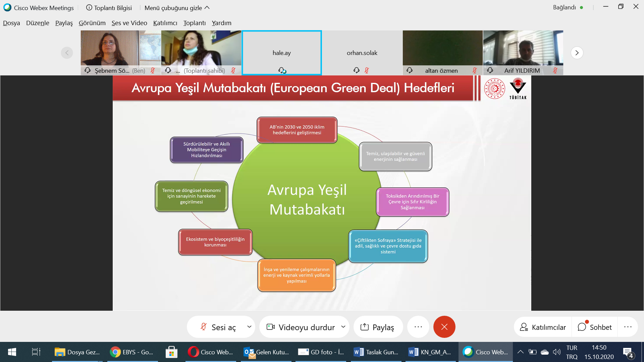Collapse menu bar via Menü çubuğunu gizle

pos(177,8)
